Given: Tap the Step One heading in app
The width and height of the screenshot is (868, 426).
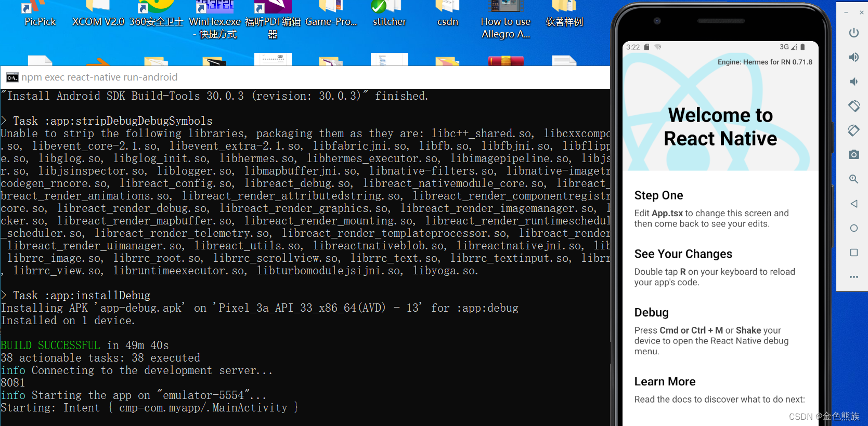Looking at the screenshot, I should [658, 195].
